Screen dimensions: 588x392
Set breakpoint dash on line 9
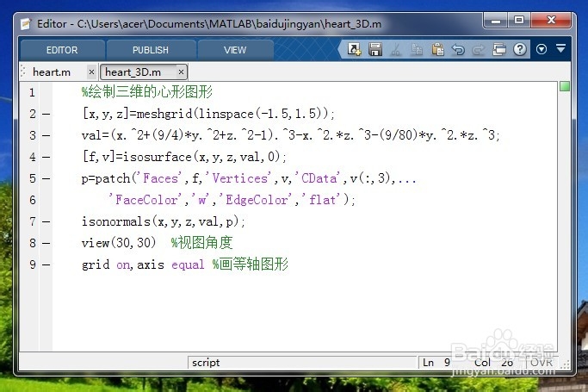click(x=46, y=264)
